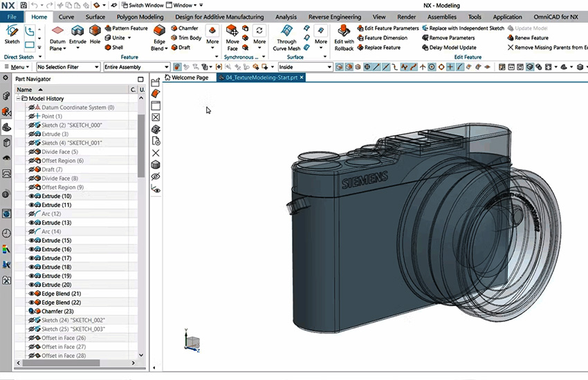This screenshot has width=588, height=380.
Task: Open the No Selection Filter dropdown
Action: pos(68,67)
